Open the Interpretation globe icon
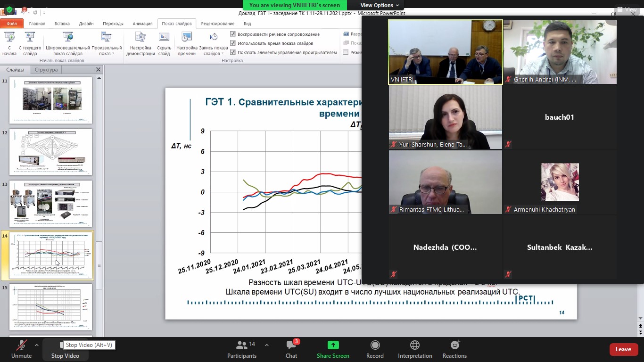Viewport: 644px width, 362px height. point(415,345)
